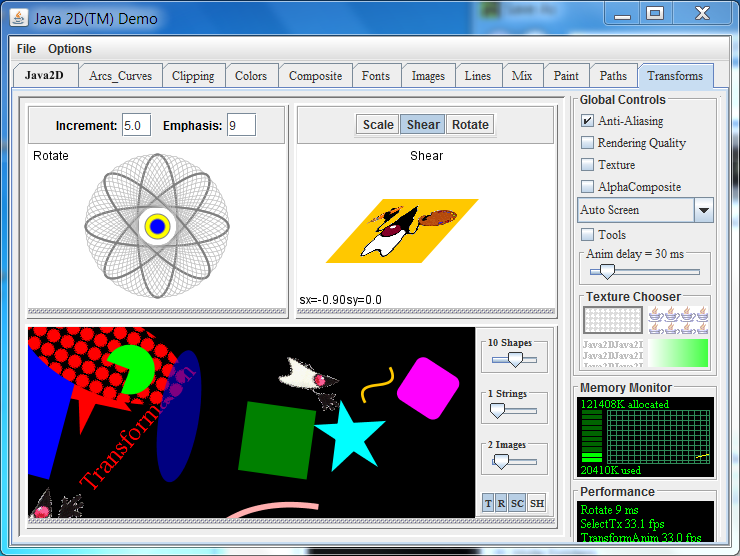Viewport: 740px width, 556px height.
Task: Open the Lines tab
Action: (478, 76)
